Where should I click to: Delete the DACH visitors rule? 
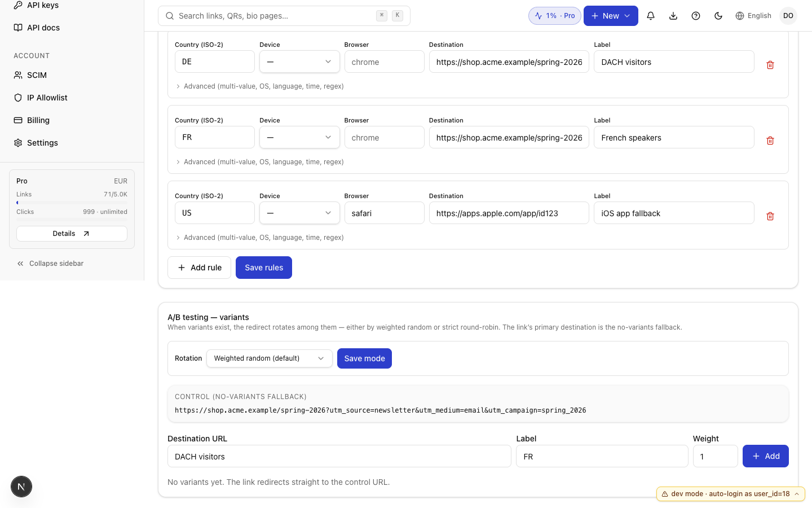(770, 65)
